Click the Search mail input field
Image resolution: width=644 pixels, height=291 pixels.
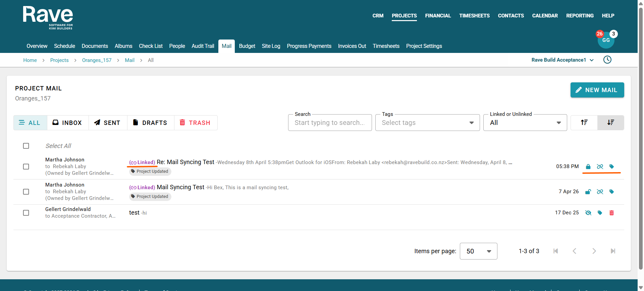coord(330,123)
